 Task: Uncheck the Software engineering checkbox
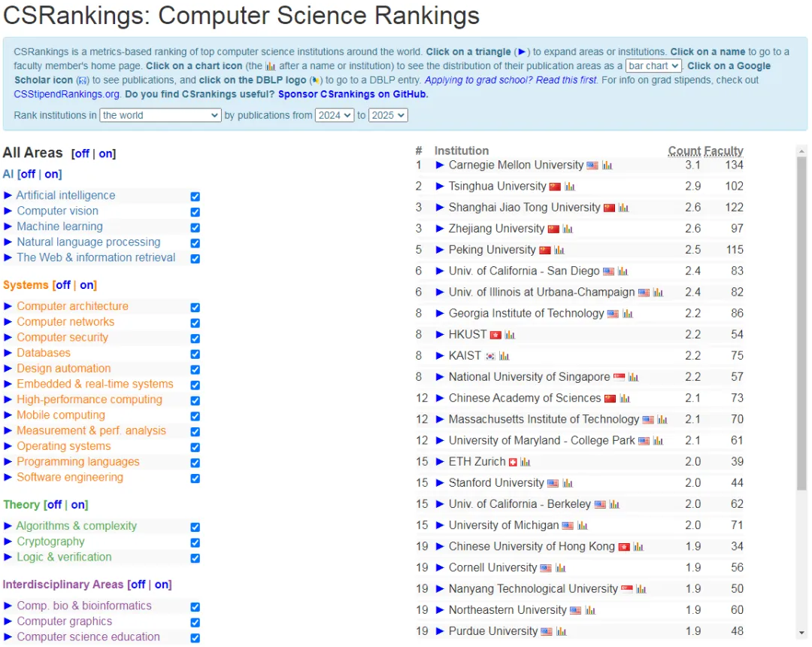[195, 478]
